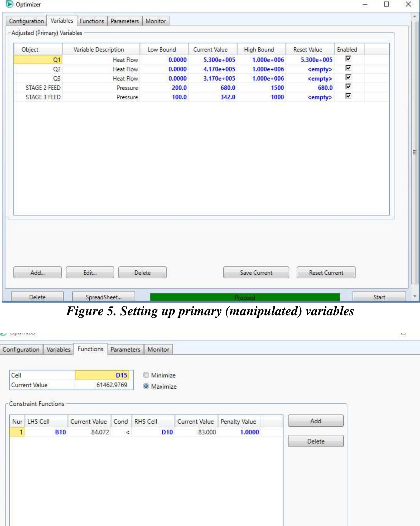The height and width of the screenshot is (526, 420).
Task: Toggle Enabled checkbox for Q2 Heat Flow
Action: click(348, 68)
